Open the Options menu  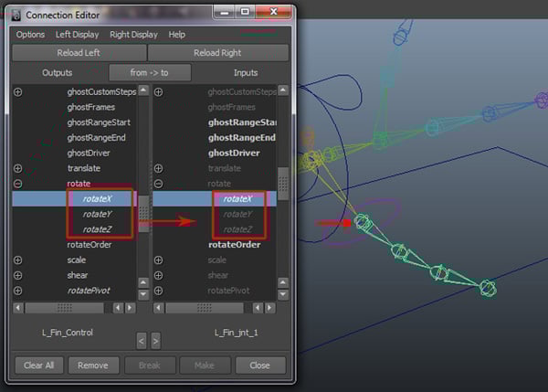pos(30,35)
